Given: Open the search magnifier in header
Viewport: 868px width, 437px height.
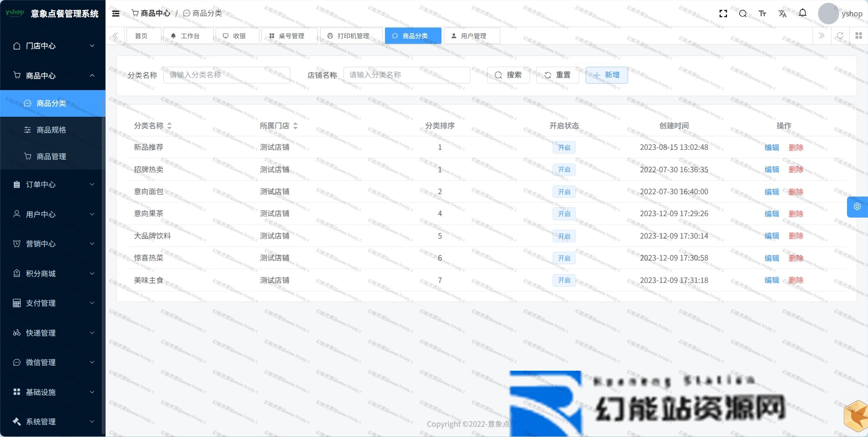Looking at the screenshot, I should coord(743,14).
